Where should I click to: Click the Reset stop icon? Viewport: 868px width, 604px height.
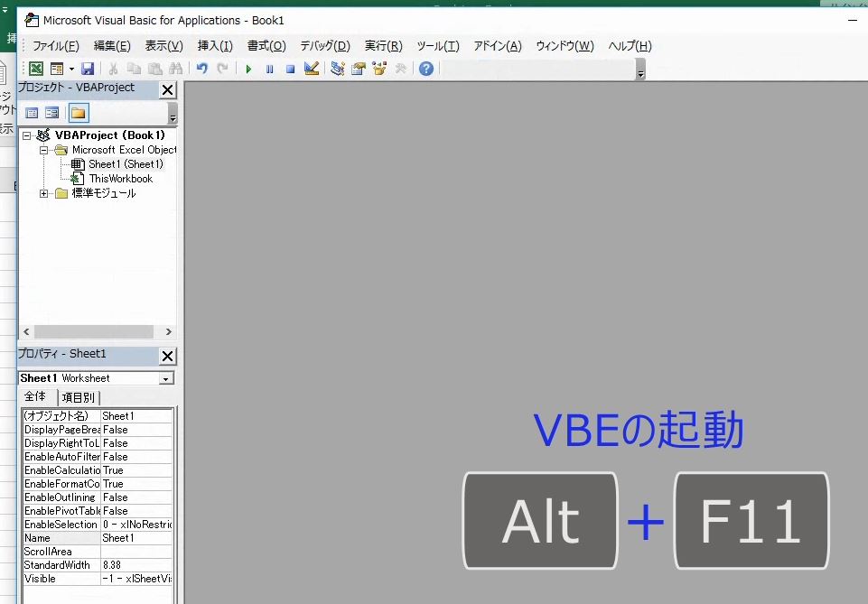tap(290, 70)
